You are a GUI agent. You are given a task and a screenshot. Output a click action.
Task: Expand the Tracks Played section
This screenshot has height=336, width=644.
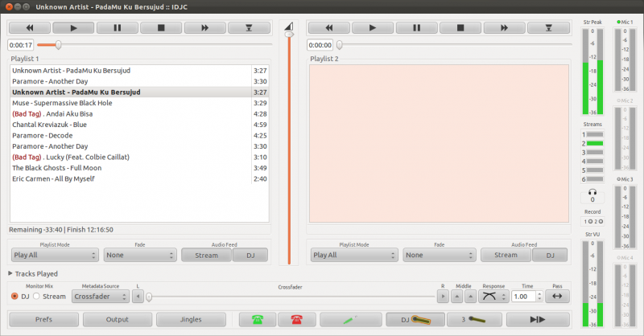tap(11, 274)
